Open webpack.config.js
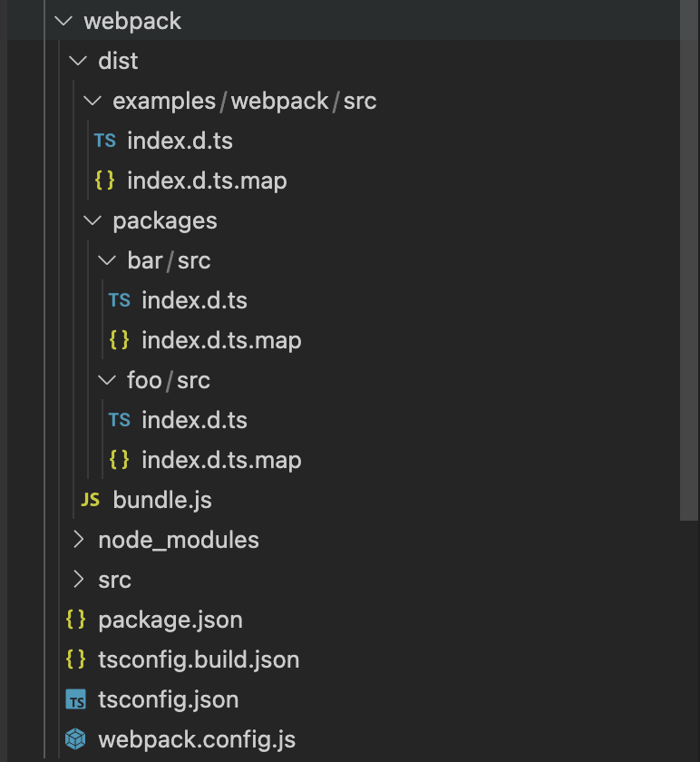This screenshot has width=700, height=762. pyautogui.click(x=197, y=739)
